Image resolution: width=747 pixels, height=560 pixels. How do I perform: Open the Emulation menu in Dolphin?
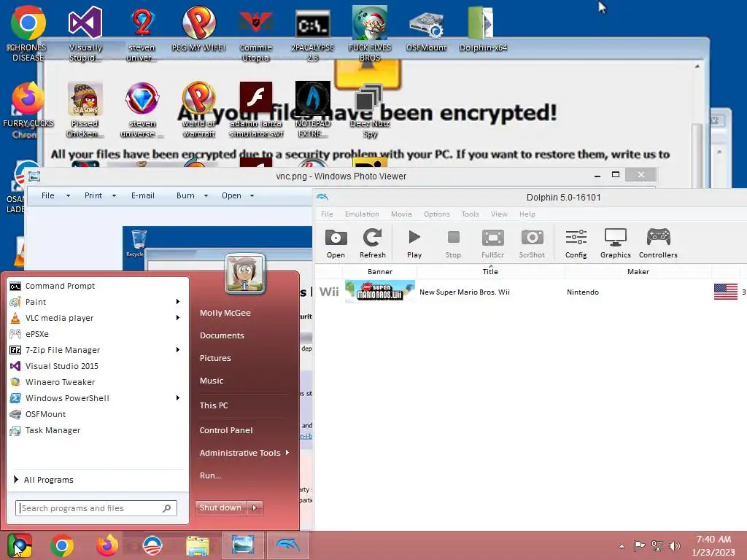[362, 214]
